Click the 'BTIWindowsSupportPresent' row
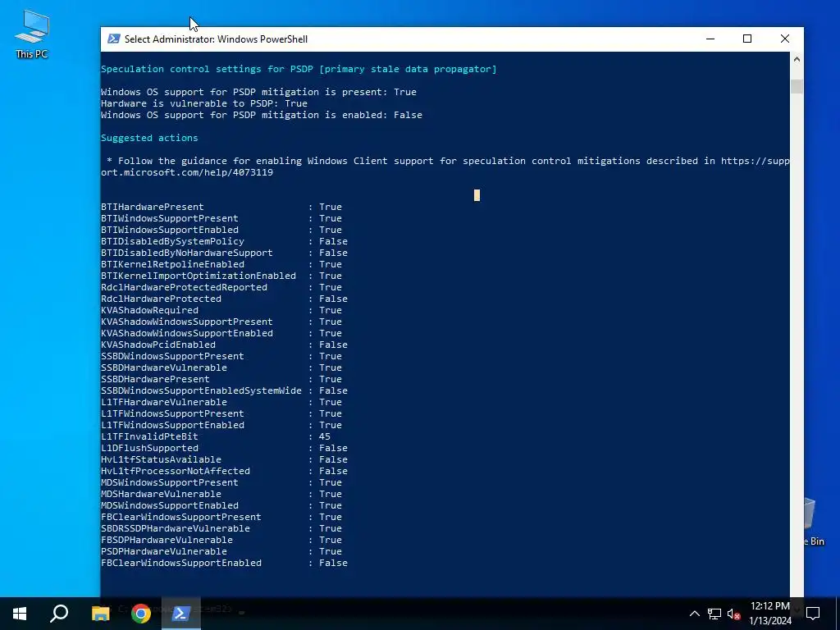840x630 pixels. (221, 218)
